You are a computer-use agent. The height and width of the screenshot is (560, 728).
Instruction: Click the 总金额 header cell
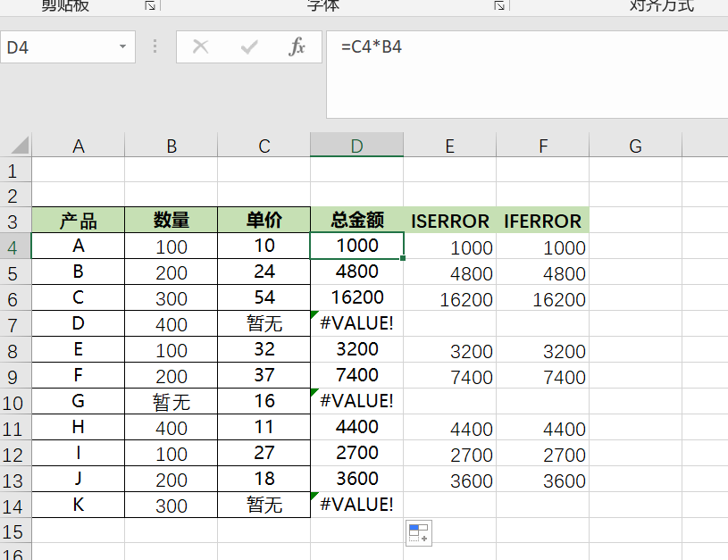[357, 220]
